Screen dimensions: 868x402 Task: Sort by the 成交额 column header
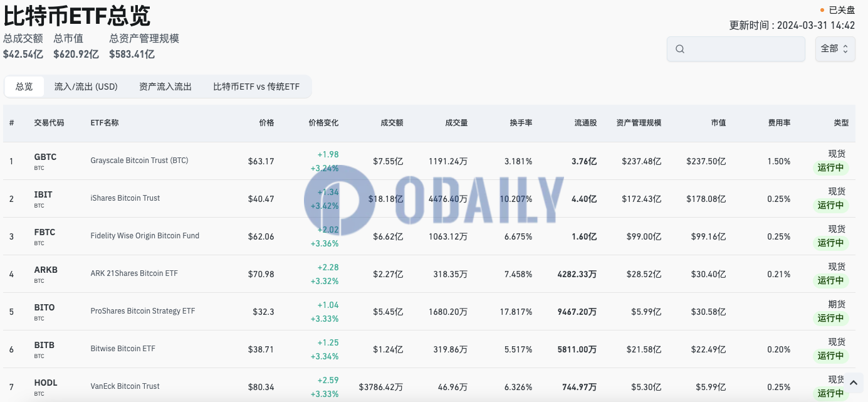pos(392,123)
